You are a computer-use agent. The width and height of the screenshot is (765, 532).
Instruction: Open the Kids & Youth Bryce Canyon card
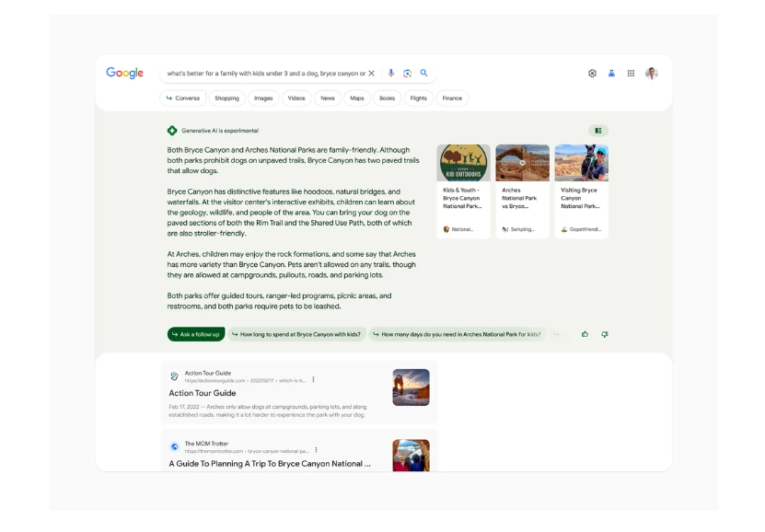(463, 191)
